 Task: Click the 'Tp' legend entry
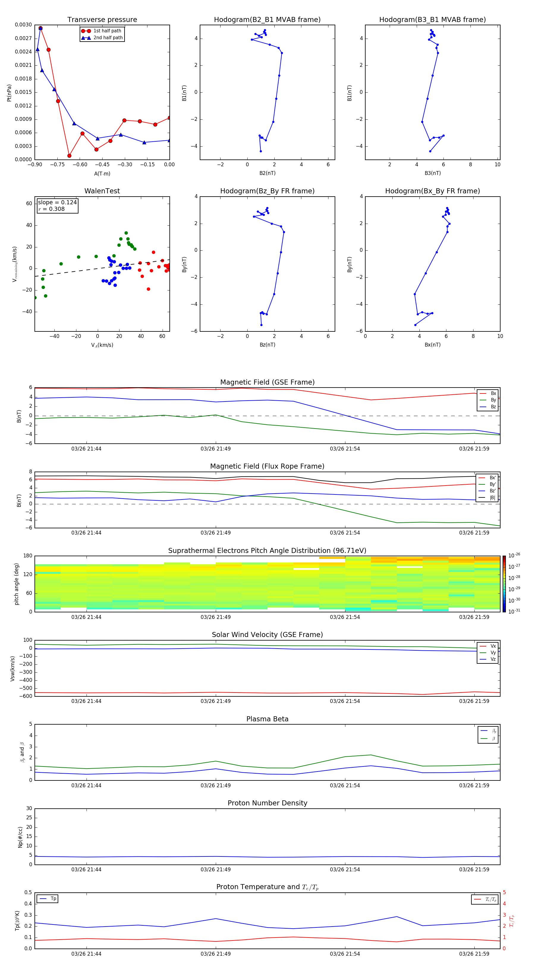tap(48, 899)
